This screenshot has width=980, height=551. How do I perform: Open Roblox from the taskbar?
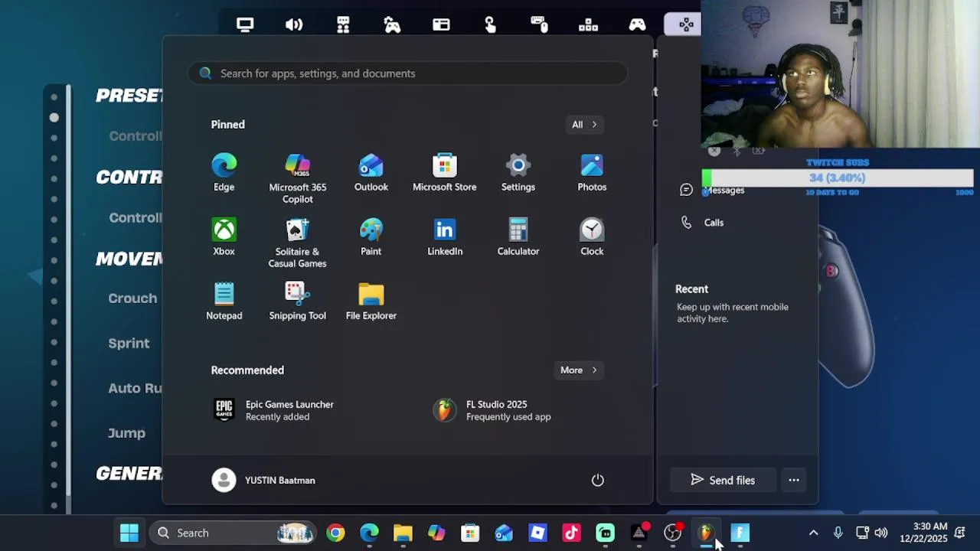point(537,533)
